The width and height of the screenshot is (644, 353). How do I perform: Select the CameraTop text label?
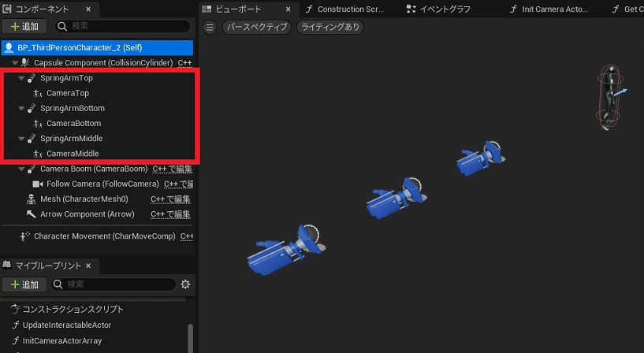tap(68, 93)
